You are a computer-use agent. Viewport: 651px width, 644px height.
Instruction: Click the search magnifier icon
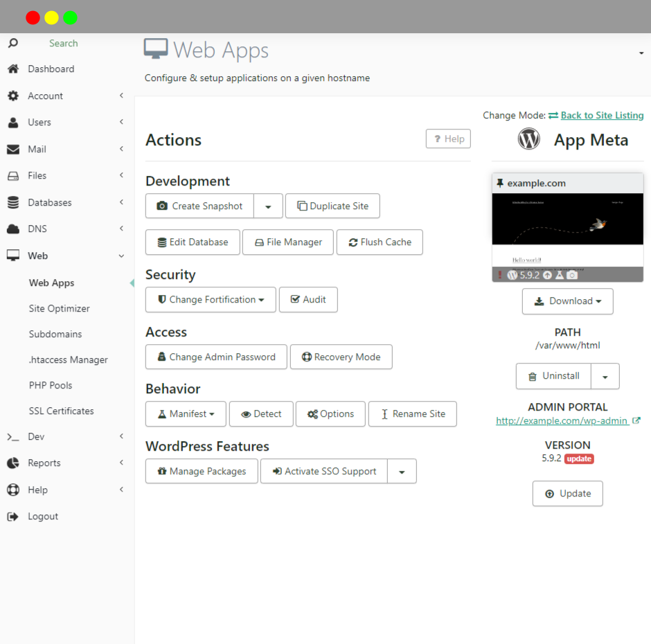coord(13,43)
